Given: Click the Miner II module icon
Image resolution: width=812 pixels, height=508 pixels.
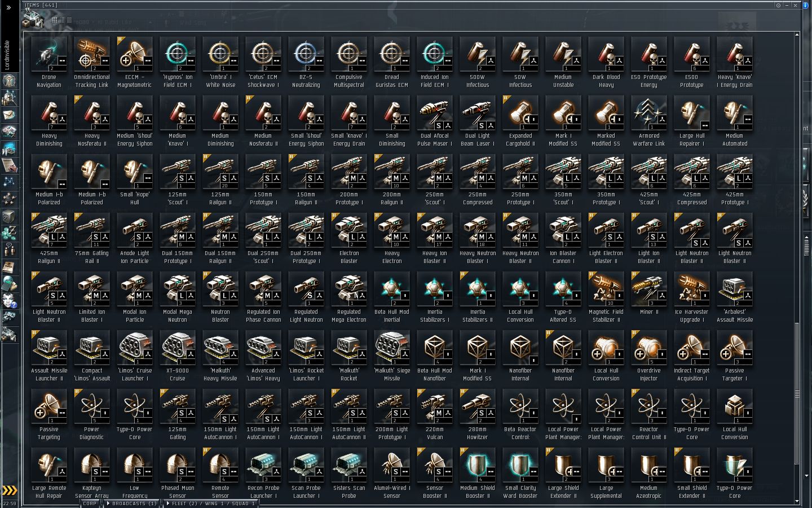Looking at the screenshot, I should (x=649, y=290).
